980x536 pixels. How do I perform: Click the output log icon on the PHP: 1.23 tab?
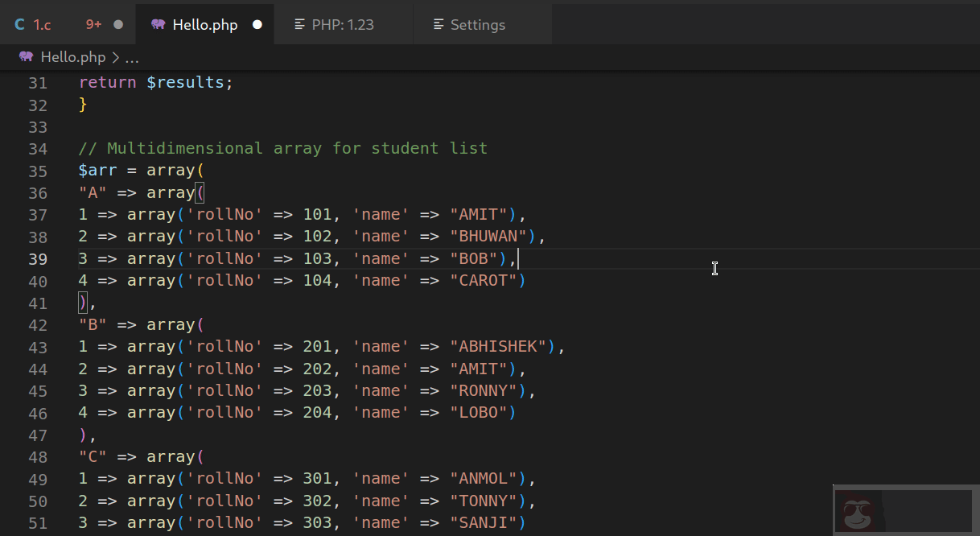pyautogui.click(x=298, y=24)
